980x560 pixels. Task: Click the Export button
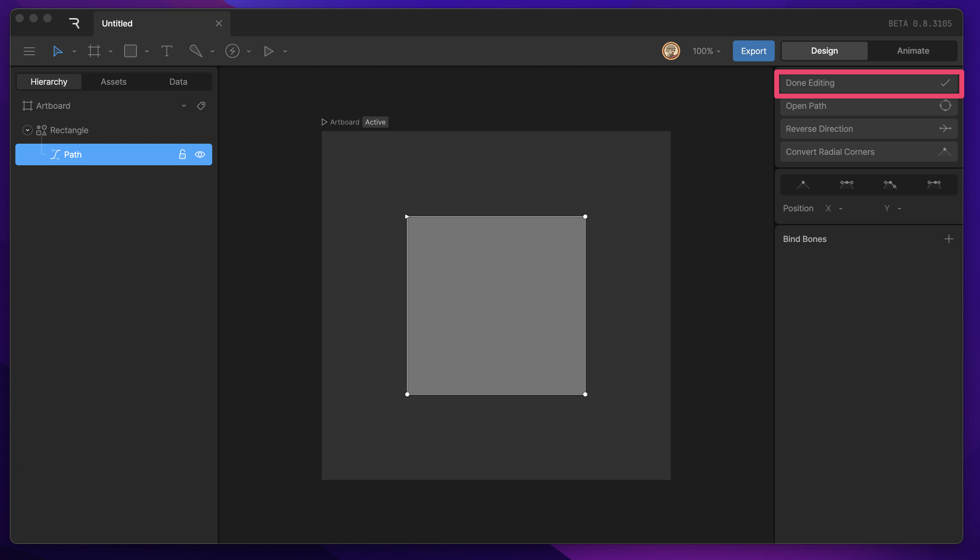753,51
